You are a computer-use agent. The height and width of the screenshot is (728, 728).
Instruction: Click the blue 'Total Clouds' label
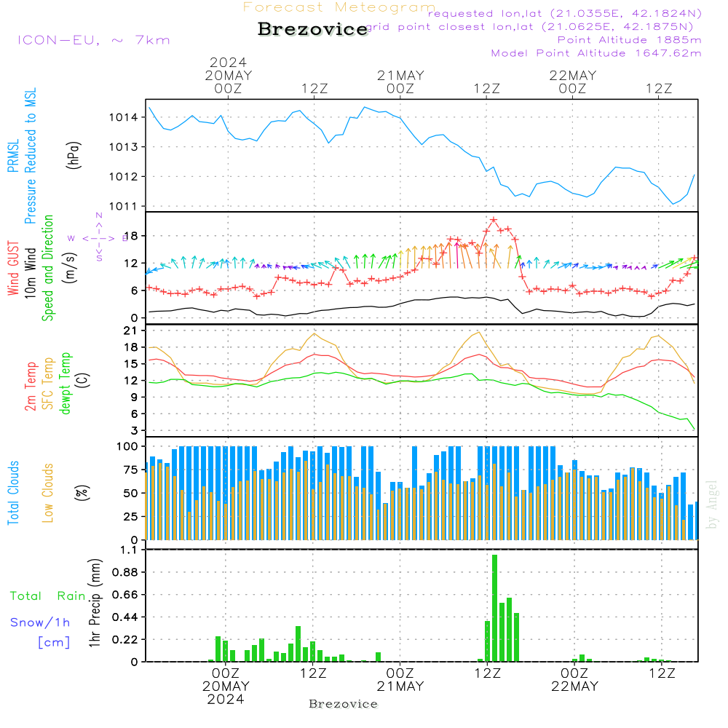(x=13, y=493)
